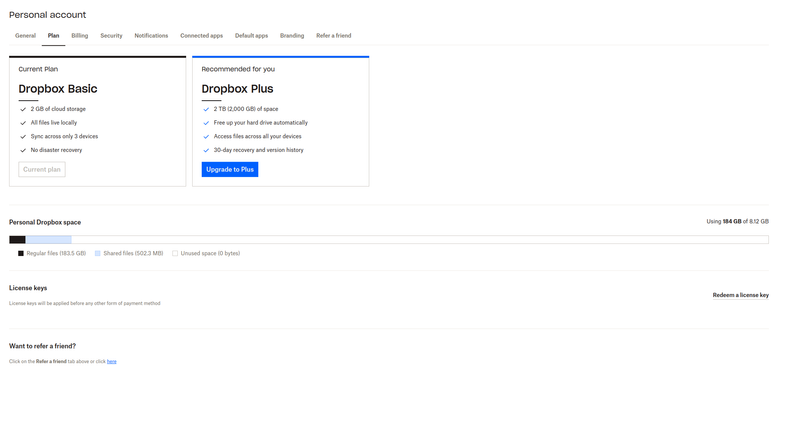This screenshot has height=422, width=800.
Task: Click the 'Current Plan' card label
Action: 38,69
